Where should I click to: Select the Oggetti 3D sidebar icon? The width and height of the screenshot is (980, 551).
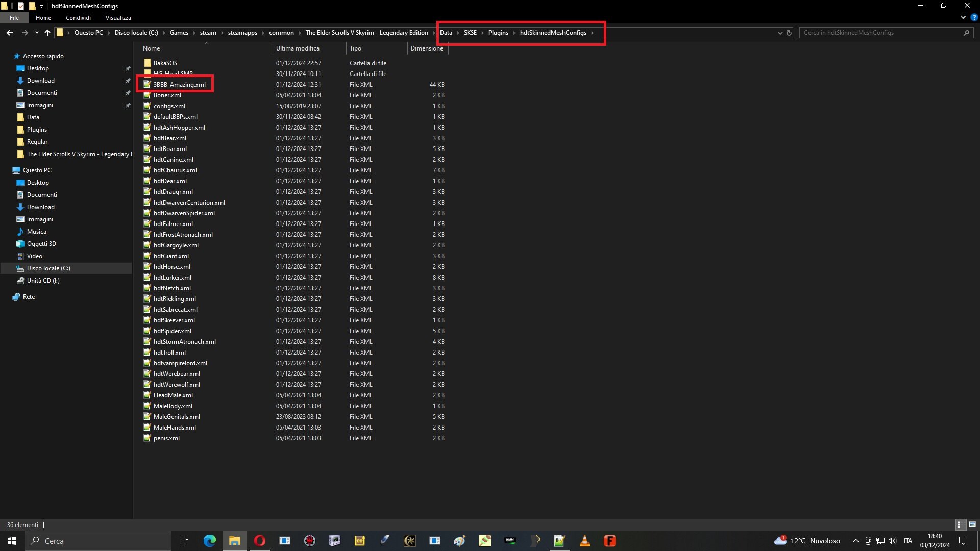pyautogui.click(x=20, y=244)
